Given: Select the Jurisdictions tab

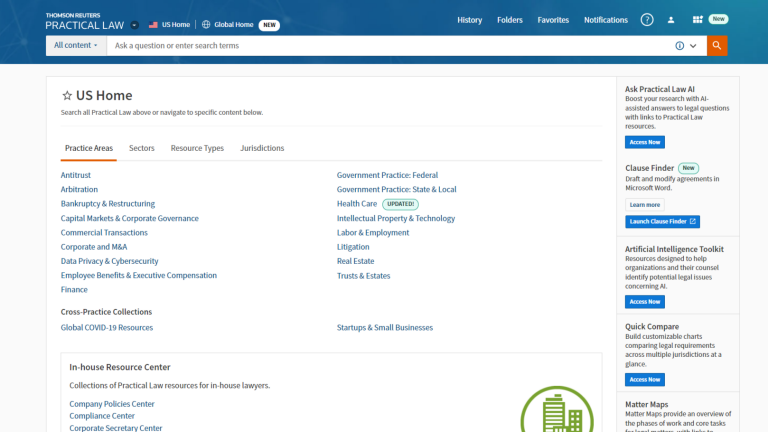Looking at the screenshot, I should [x=262, y=148].
